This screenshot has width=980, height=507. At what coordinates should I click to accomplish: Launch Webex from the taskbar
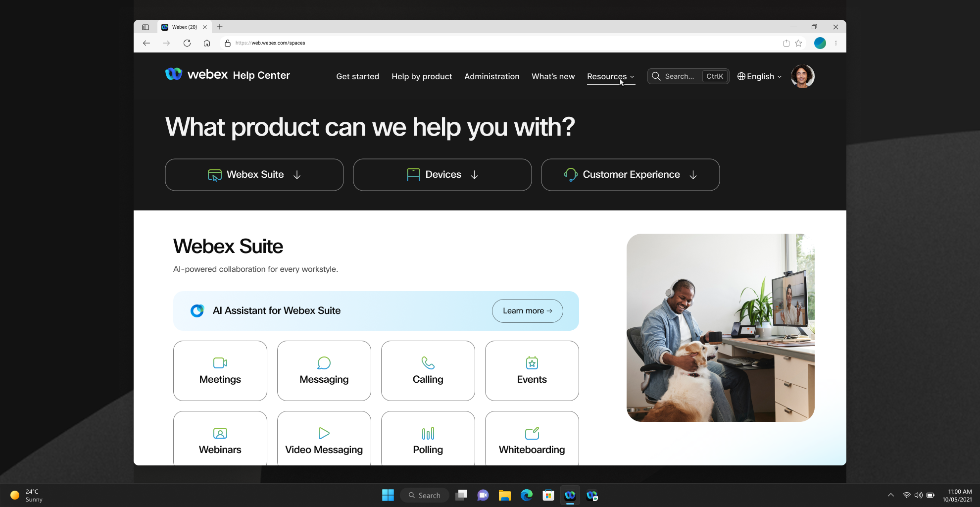coord(570,495)
